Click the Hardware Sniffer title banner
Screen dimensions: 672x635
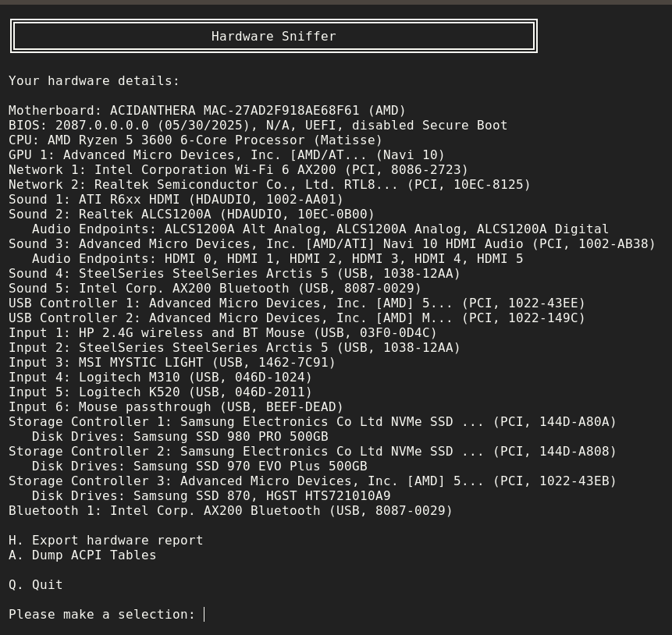pos(273,36)
